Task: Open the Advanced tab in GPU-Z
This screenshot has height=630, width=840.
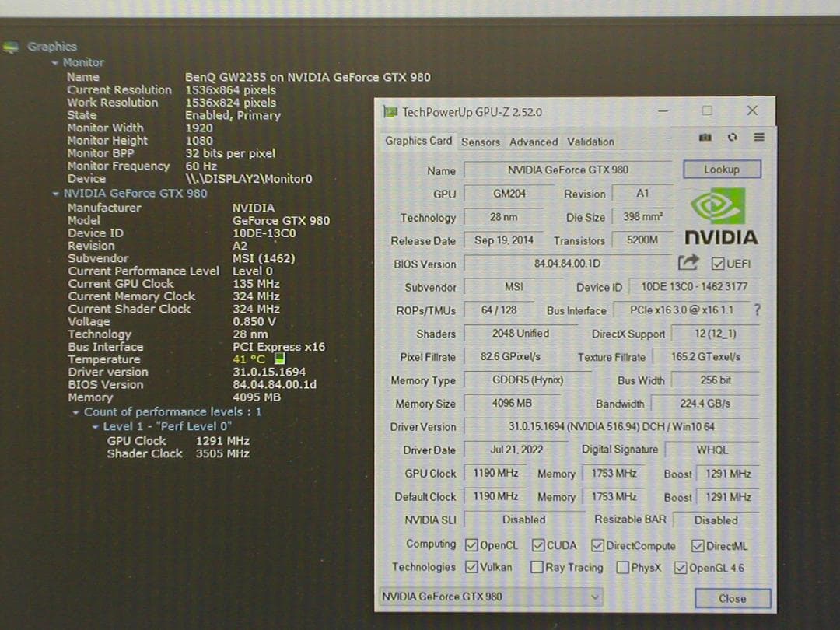Action: pyautogui.click(x=533, y=142)
